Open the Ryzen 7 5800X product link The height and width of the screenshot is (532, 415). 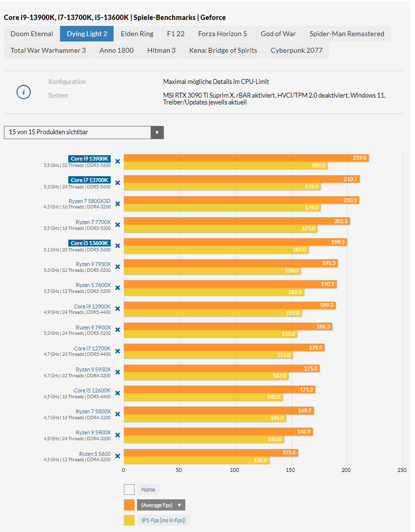93,411
